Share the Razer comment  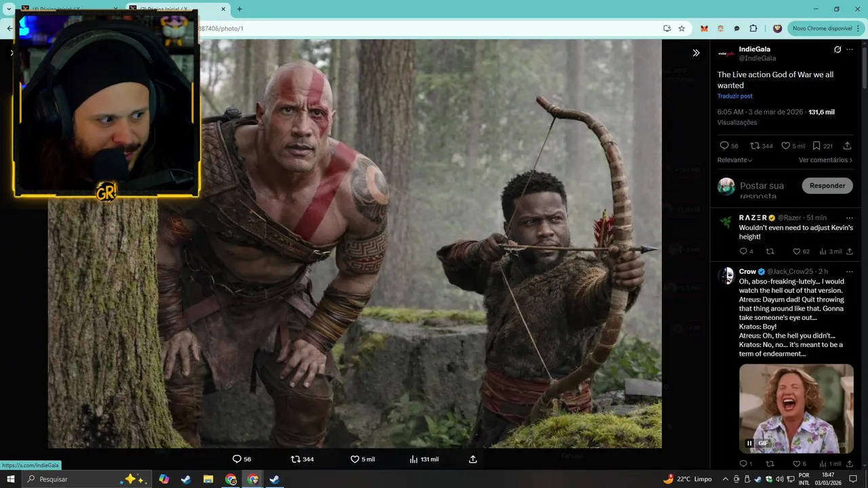(x=850, y=251)
